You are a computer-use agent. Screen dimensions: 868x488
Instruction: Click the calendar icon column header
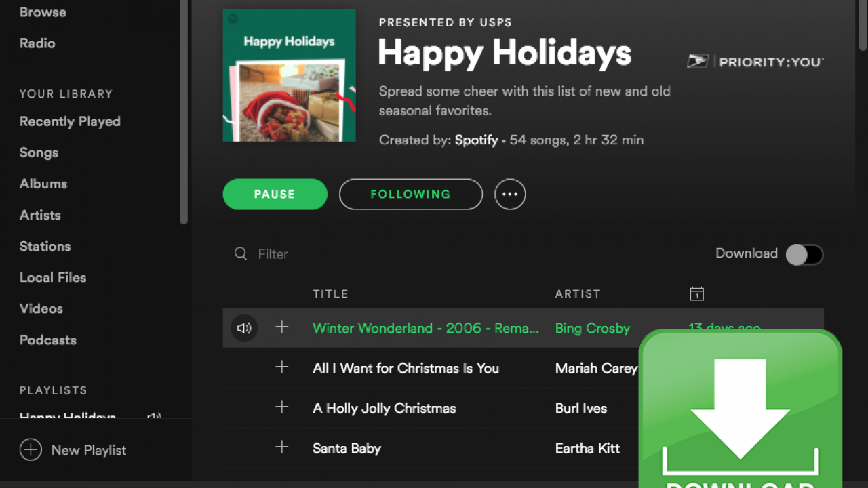click(696, 293)
